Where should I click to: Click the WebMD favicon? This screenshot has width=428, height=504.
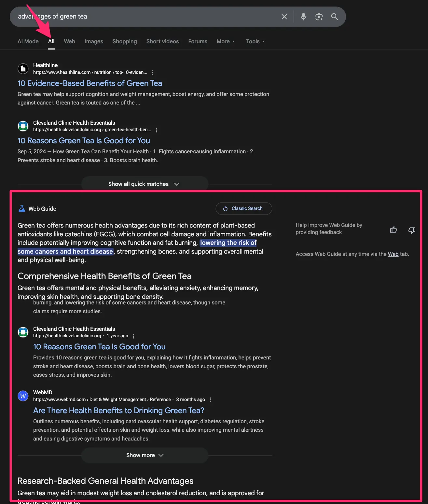[x=23, y=396]
